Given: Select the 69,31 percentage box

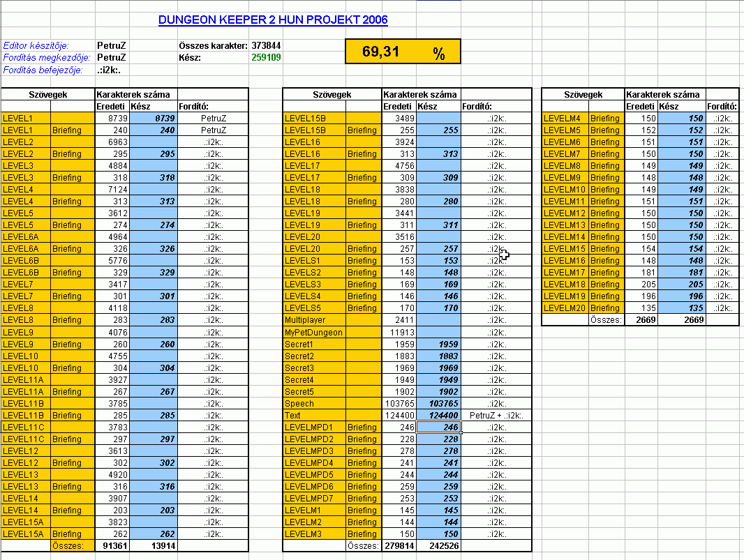Looking at the screenshot, I should 403,52.
